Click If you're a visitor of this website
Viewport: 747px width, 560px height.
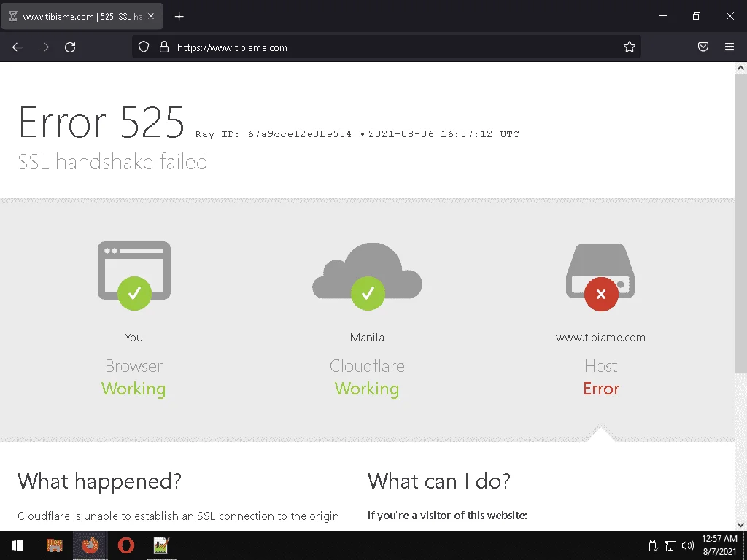[447, 516]
